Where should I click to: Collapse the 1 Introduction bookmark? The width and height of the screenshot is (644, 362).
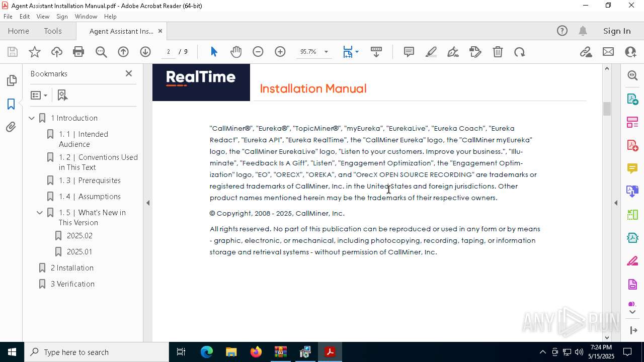[x=32, y=118]
